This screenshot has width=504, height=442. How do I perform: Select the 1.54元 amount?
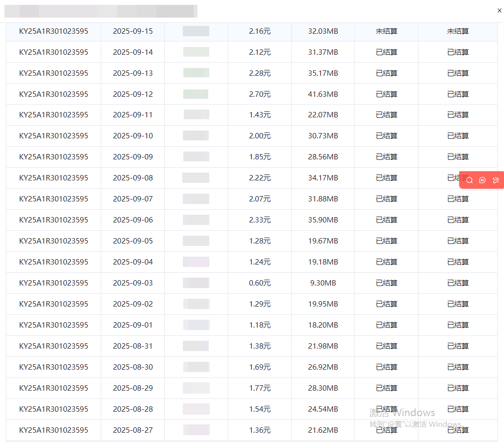(x=260, y=409)
